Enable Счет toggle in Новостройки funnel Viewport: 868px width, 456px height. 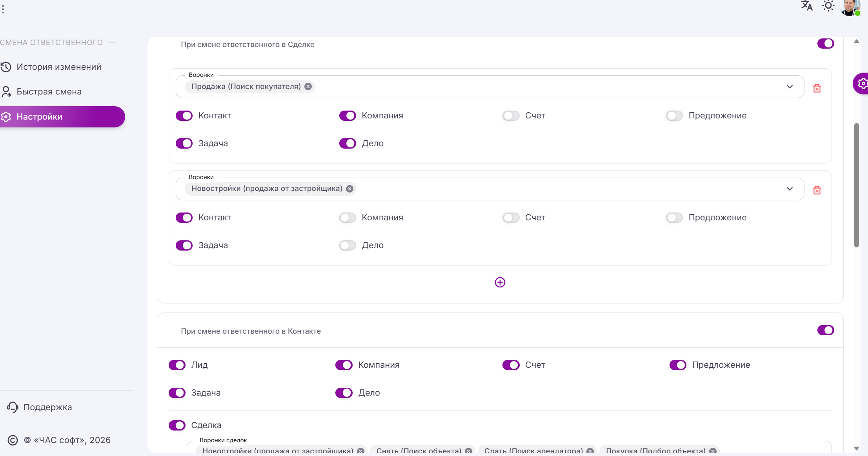pos(511,218)
